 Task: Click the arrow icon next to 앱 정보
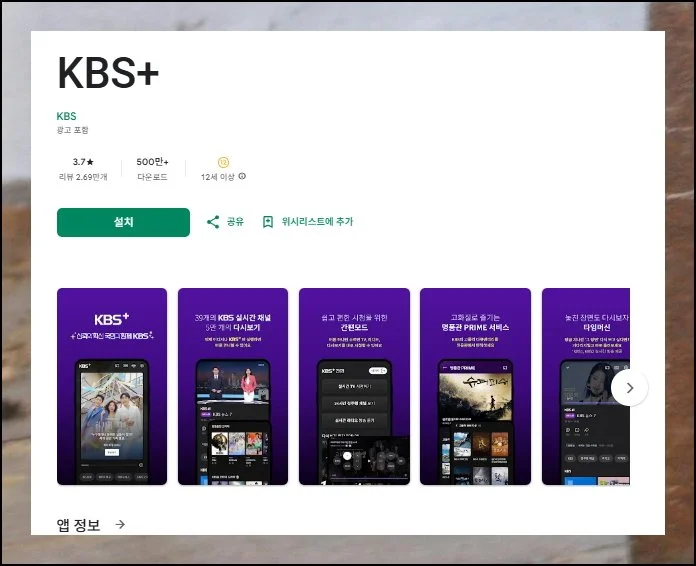click(120, 524)
